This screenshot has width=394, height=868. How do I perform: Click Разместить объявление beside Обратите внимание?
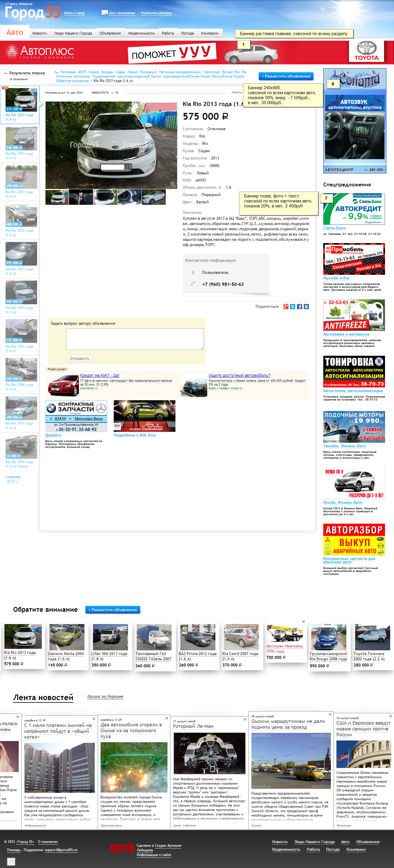pyautogui.click(x=113, y=610)
